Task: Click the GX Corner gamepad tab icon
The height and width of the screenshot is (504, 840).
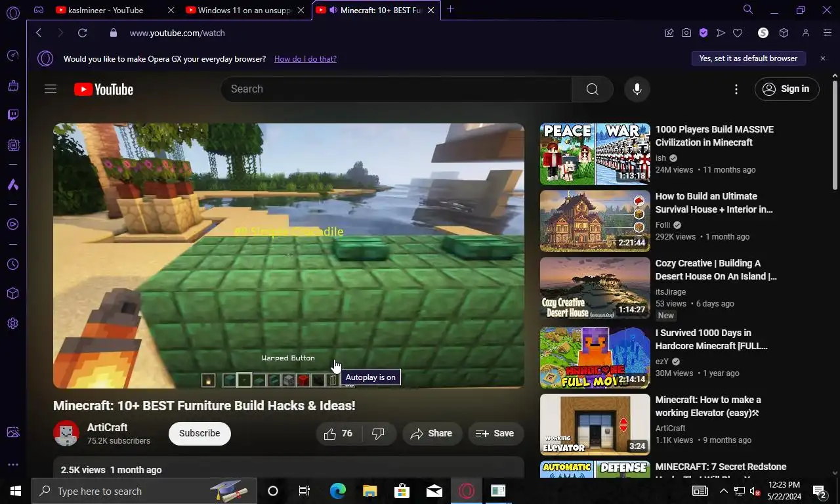Action: [39, 10]
